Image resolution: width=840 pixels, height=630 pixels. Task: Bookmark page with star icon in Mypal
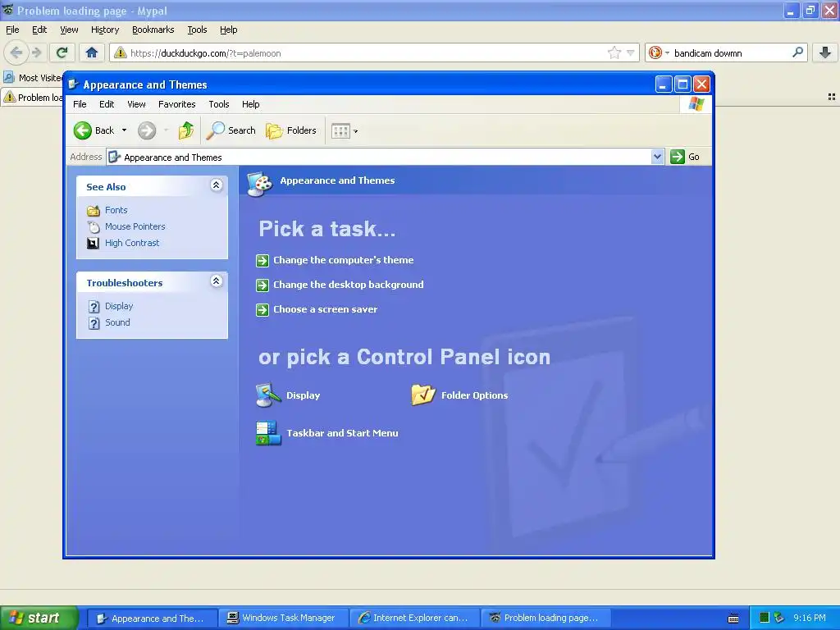pos(614,52)
